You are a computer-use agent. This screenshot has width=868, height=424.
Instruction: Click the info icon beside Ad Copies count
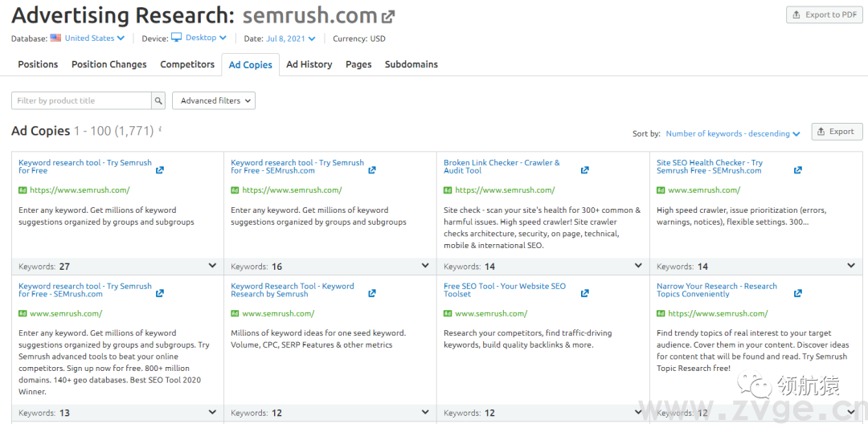(x=160, y=129)
